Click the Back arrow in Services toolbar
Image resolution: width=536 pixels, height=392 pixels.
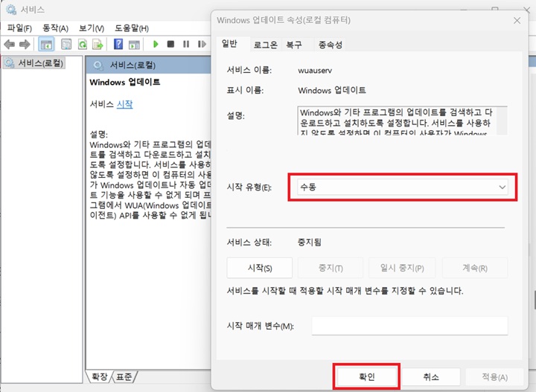(9, 44)
